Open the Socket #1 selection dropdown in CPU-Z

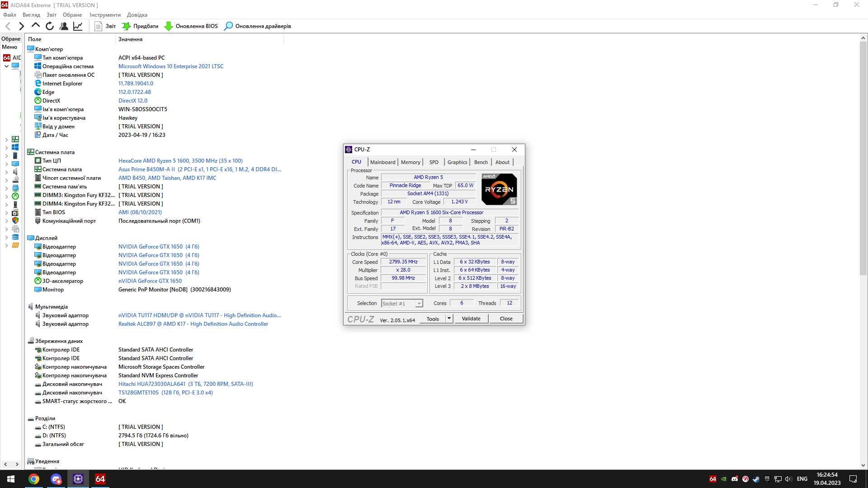click(402, 304)
